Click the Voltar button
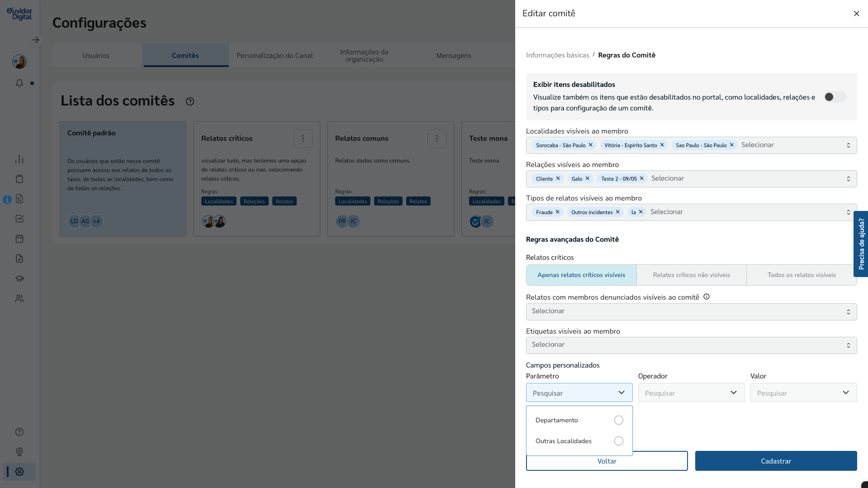The image size is (868, 488). [607, 461]
